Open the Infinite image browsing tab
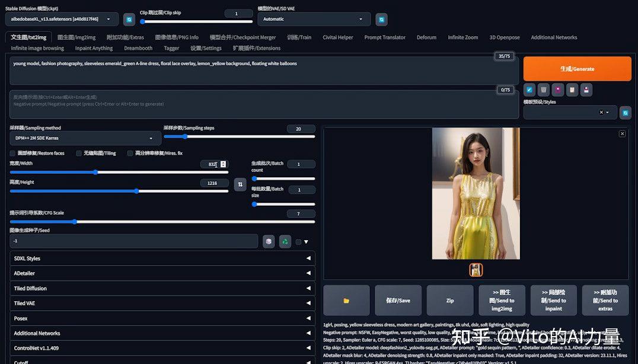 coord(37,48)
